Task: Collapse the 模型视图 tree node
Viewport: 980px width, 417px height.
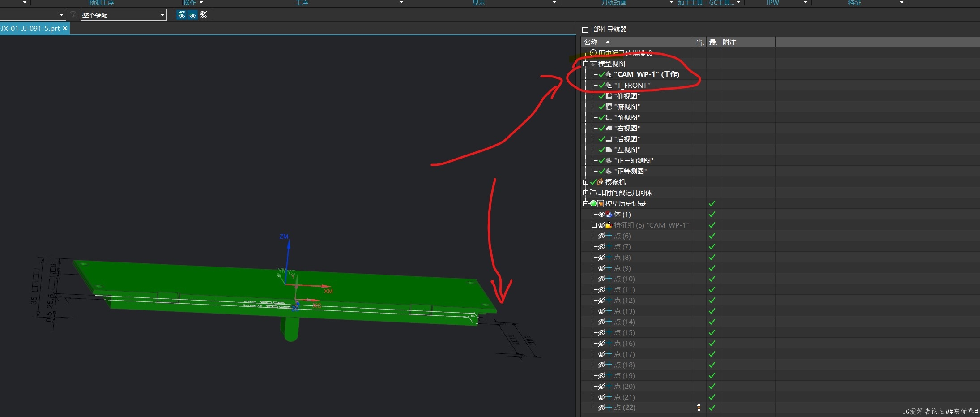Action: [x=585, y=64]
